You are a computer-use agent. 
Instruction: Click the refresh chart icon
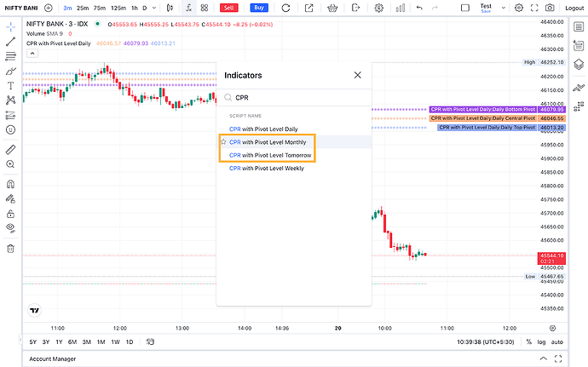pos(285,8)
